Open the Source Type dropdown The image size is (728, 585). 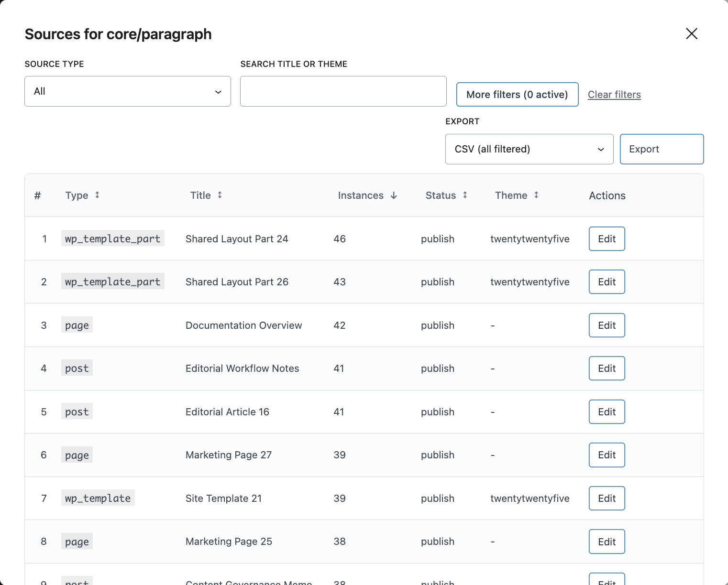[128, 91]
